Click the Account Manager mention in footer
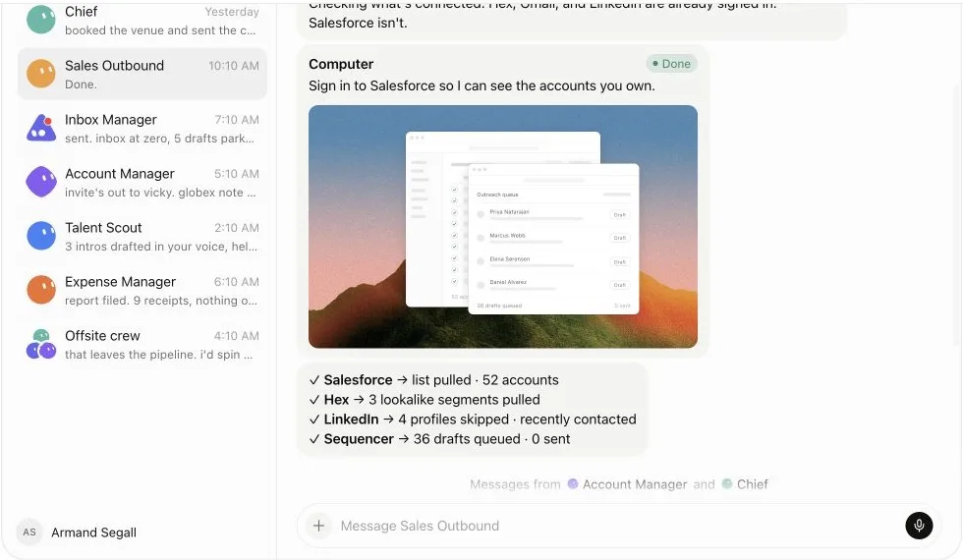The width and height of the screenshot is (963, 560). pyautogui.click(x=635, y=484)
